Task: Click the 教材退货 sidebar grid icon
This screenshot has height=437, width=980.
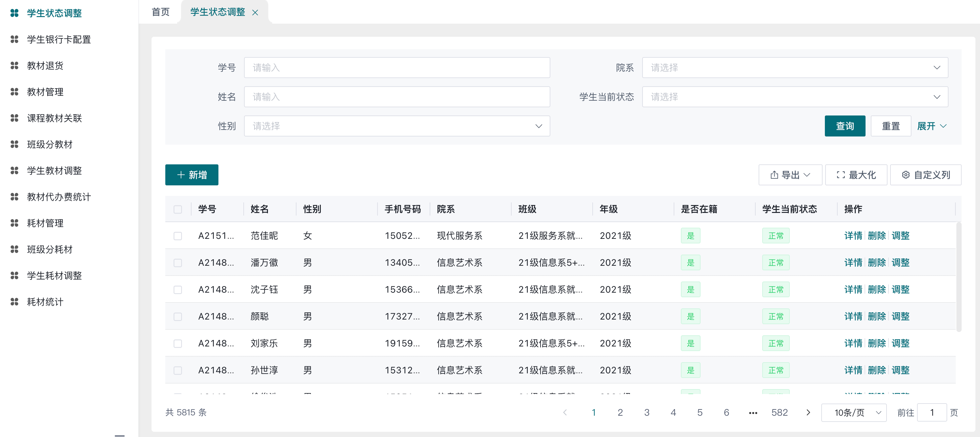Action: (14, 66)
